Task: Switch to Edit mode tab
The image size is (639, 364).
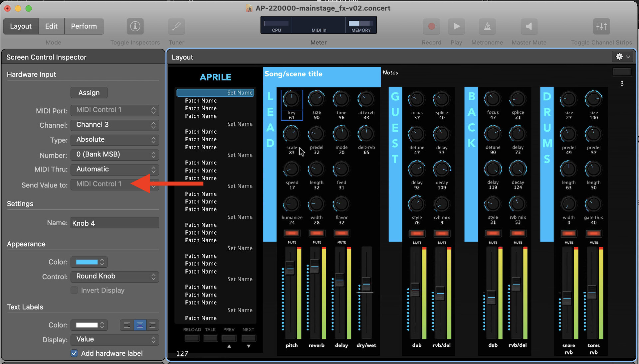Action: pos(51,26)
